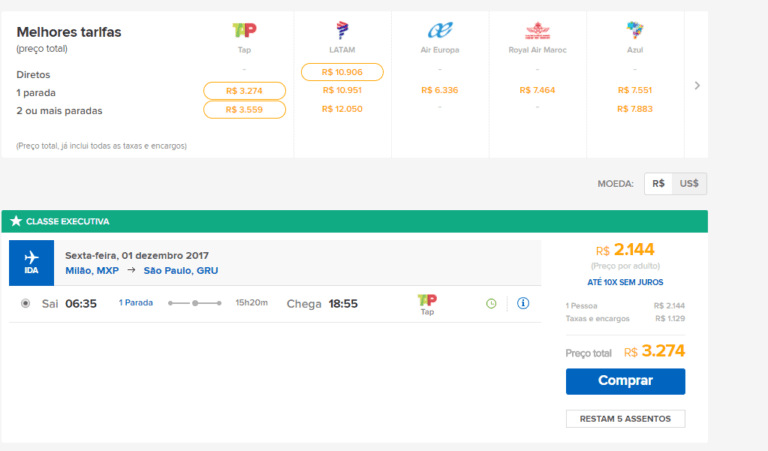Click the TAP logo in flight row
This screenshot has width=768, height=451.
[427, 300]
